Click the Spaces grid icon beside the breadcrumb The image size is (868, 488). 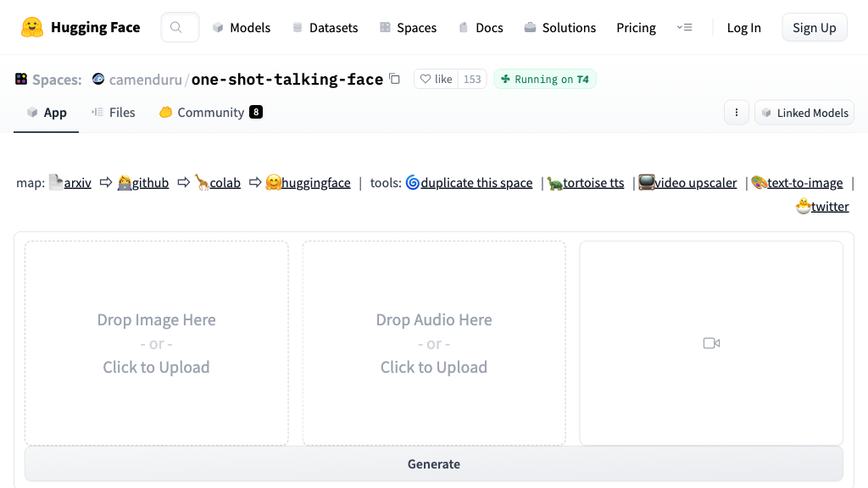[20, 79]
